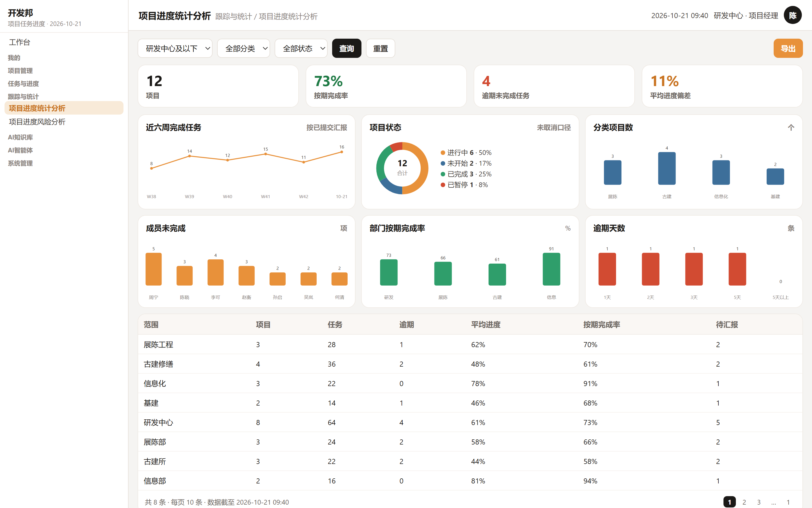
Task: Click the 信息 bar in 部门按期完成率 chart
Action: (551, 269)
